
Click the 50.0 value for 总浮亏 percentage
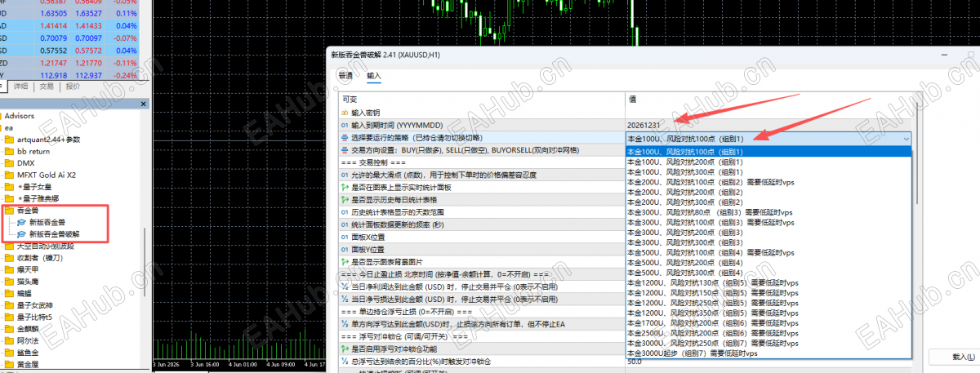coord(635,362)
